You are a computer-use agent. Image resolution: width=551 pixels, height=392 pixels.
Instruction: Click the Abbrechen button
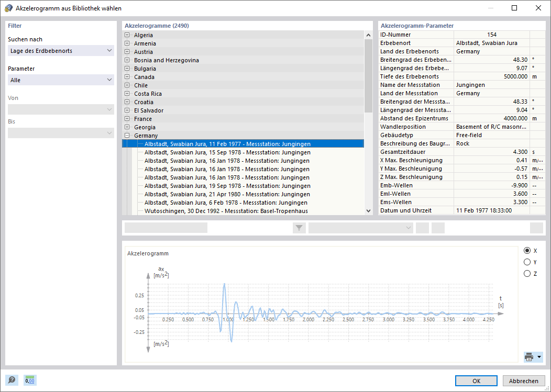[x=524, y=381]
